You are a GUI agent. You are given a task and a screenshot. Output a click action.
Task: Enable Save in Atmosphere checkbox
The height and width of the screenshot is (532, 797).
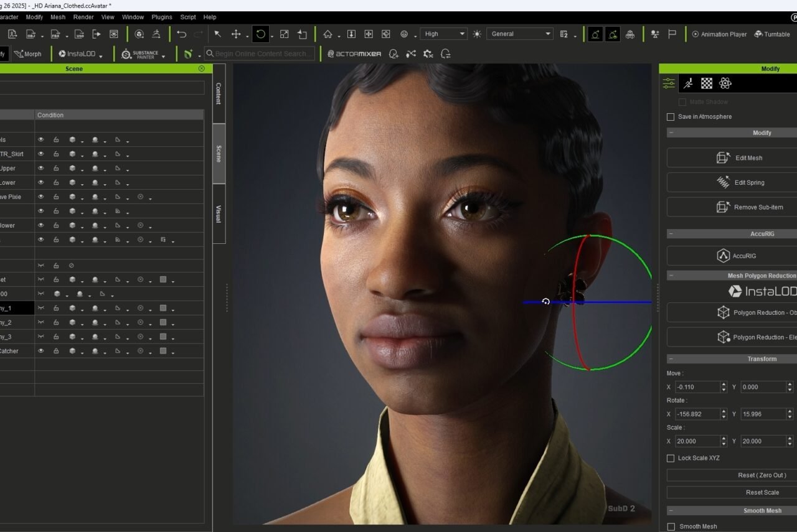(x=671, y=117)
